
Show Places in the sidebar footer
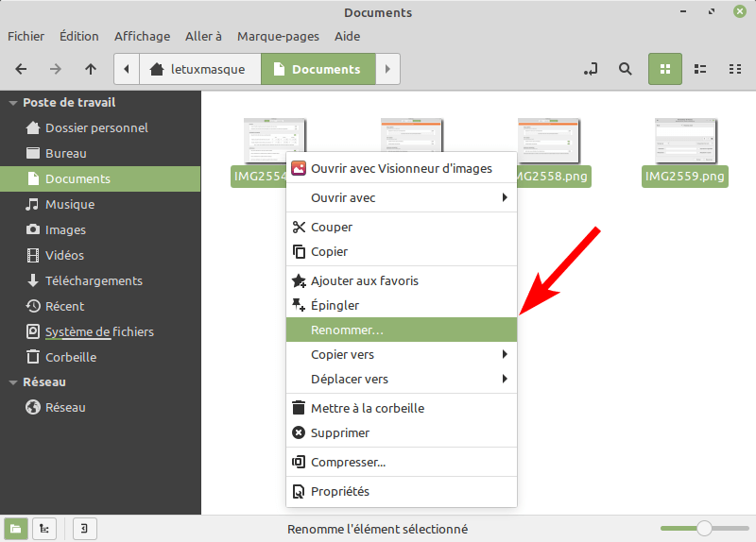point(16,529)
